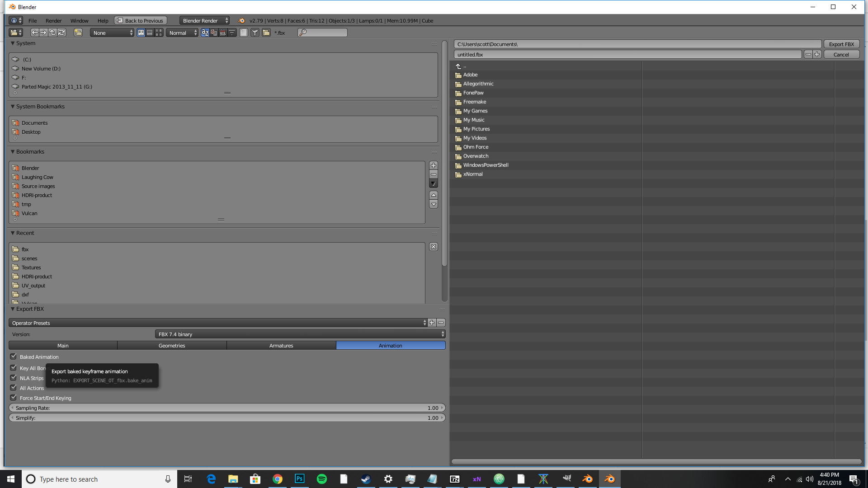The image size is (868, 488).
Task: Sort files by modification time
Action: tap(223, 33)
